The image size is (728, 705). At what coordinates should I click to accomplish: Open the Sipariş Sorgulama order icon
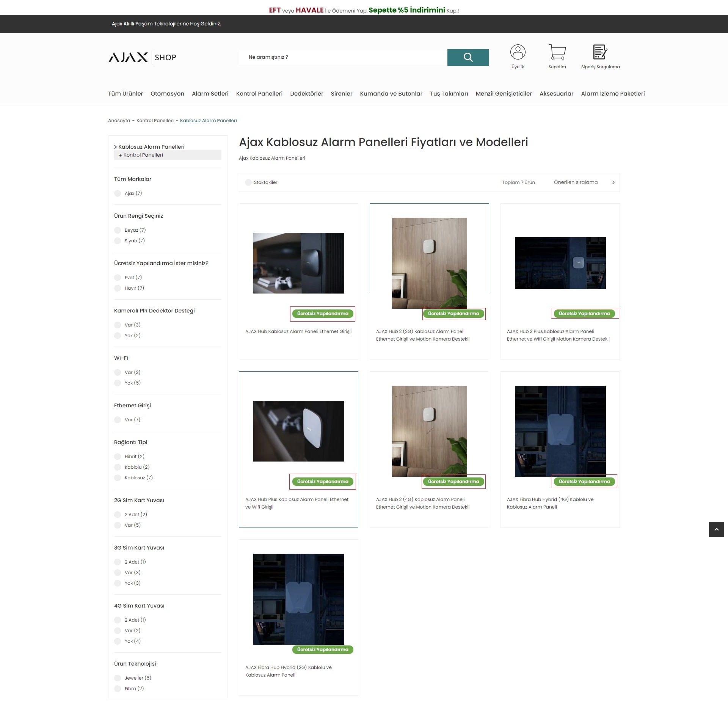pos(600,52)
